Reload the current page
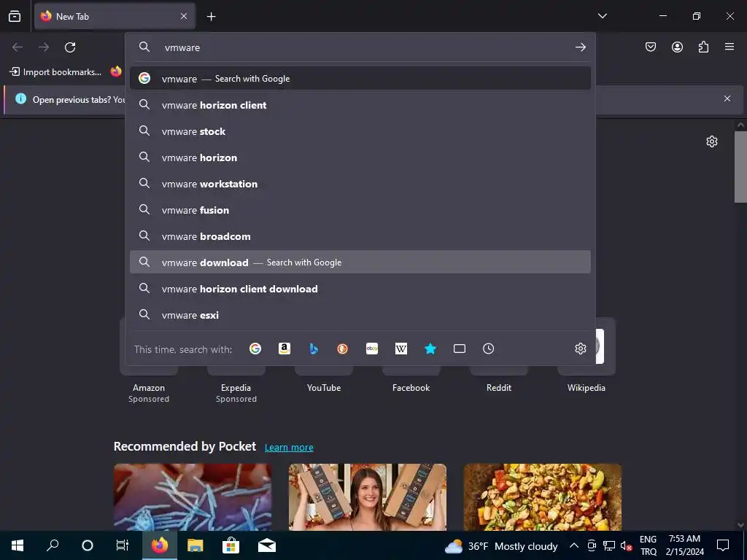The height and width of the screenshot is (560, 747). (70, 47)
